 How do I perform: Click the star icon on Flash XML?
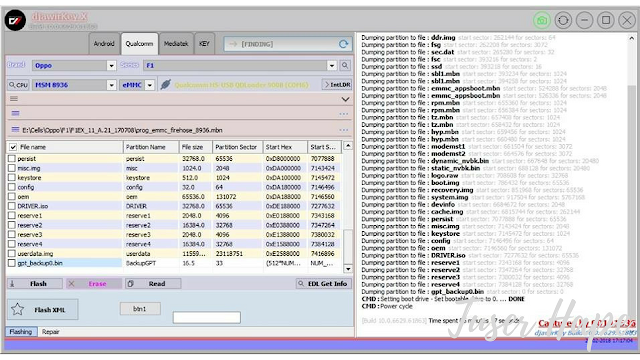(x=18, y=309)
